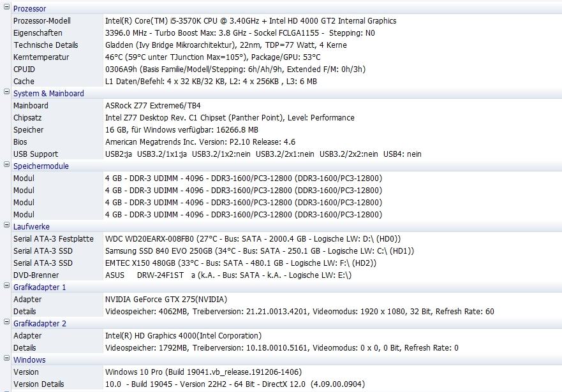Image resolution: width=562 pixels, height=392 pixels.
Task: Click the Videospeicher: 1792MB details value
Action: tap(282, 348)
